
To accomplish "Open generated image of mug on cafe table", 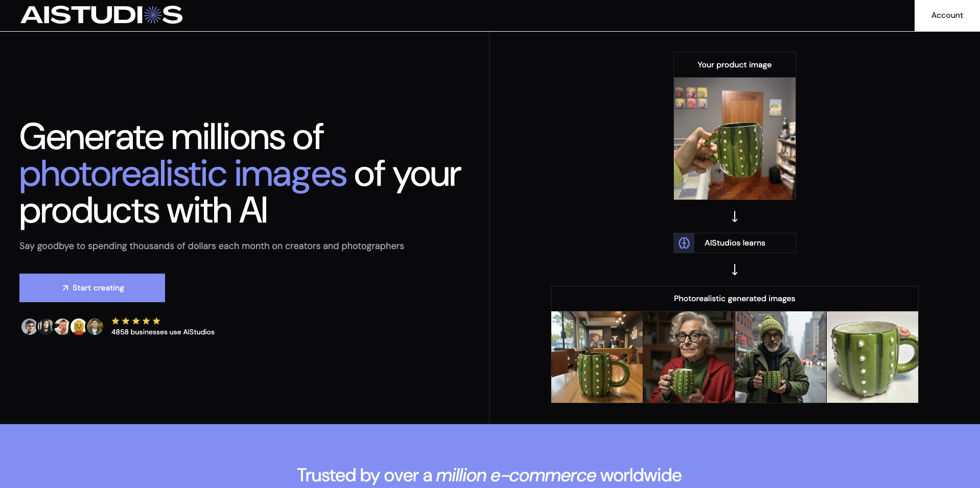I will [597, 357].
